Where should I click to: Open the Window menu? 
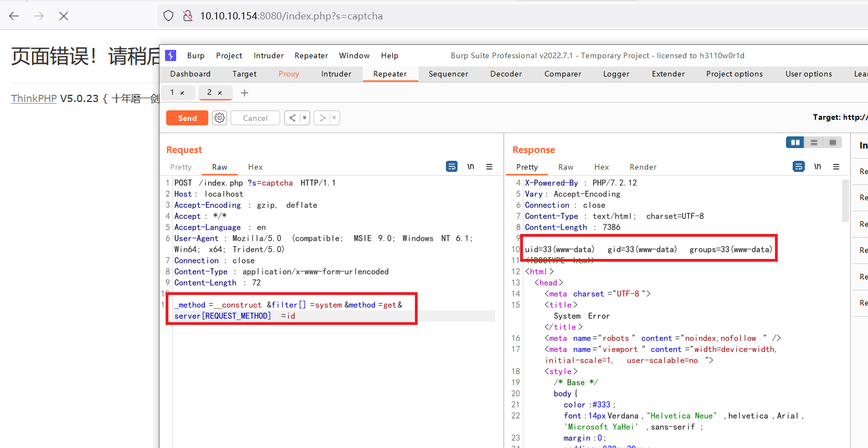(355, 55)
